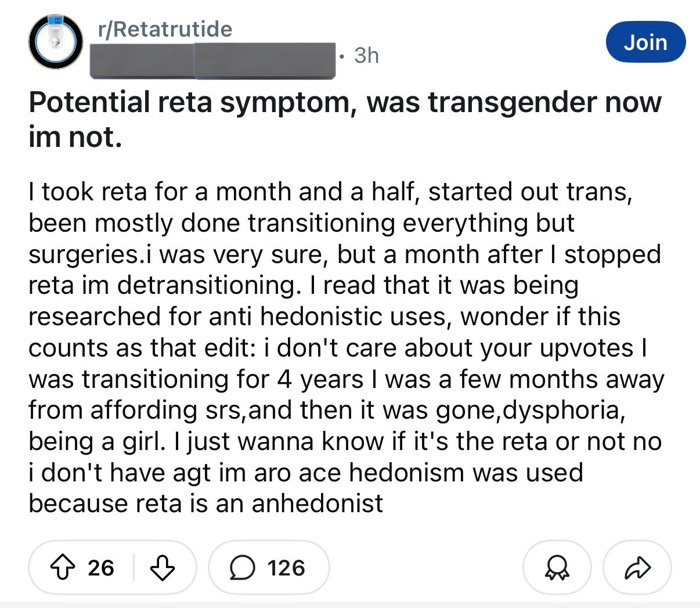Image resolution: width=700 pixels, height=608 pixels.
Task: Open the r/Retatrutide subreddit link
Action: (165, 29)
